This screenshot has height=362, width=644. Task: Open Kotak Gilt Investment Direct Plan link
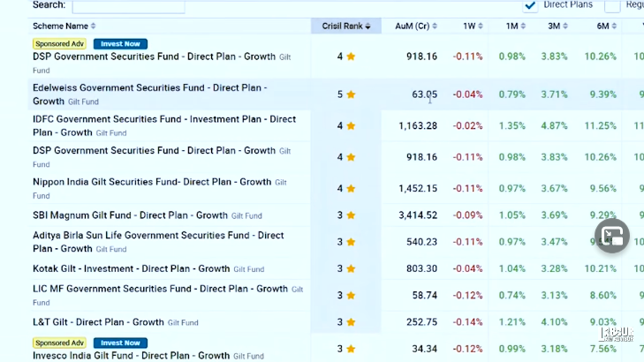click(x=132, y=268)
